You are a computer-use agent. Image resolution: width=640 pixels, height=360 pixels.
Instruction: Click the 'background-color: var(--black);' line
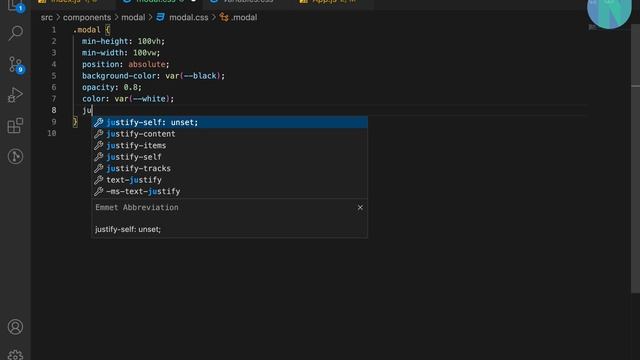coord(153,76)
